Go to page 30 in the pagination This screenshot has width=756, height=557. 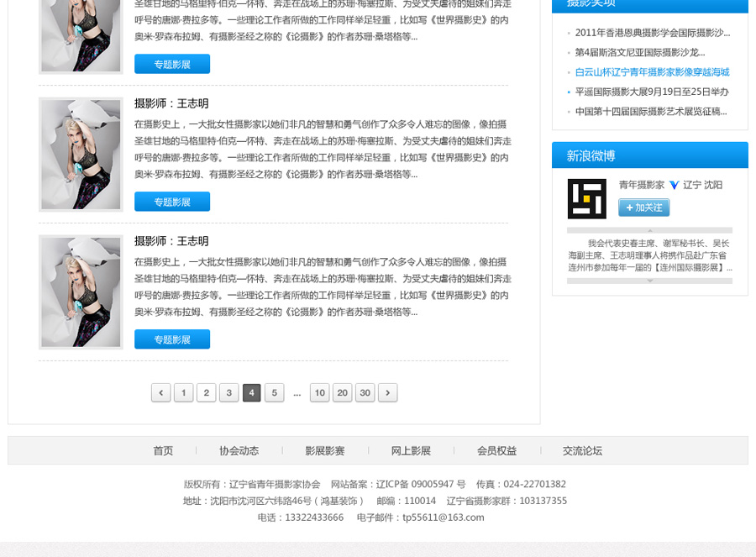(365, 392)
